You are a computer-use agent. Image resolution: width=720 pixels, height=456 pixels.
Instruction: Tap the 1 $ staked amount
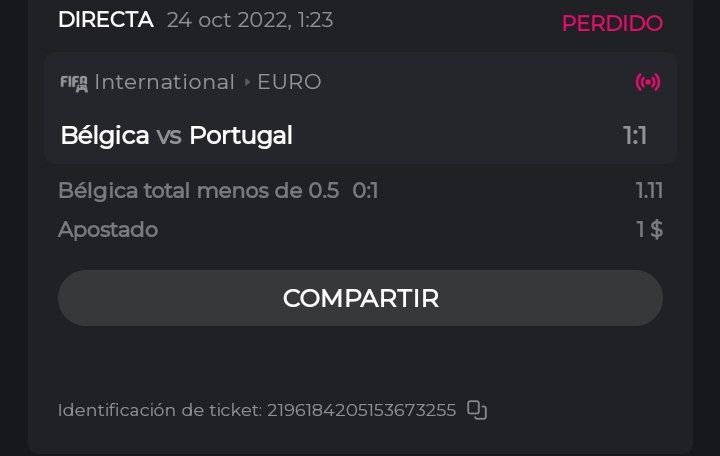click(649, 229)
